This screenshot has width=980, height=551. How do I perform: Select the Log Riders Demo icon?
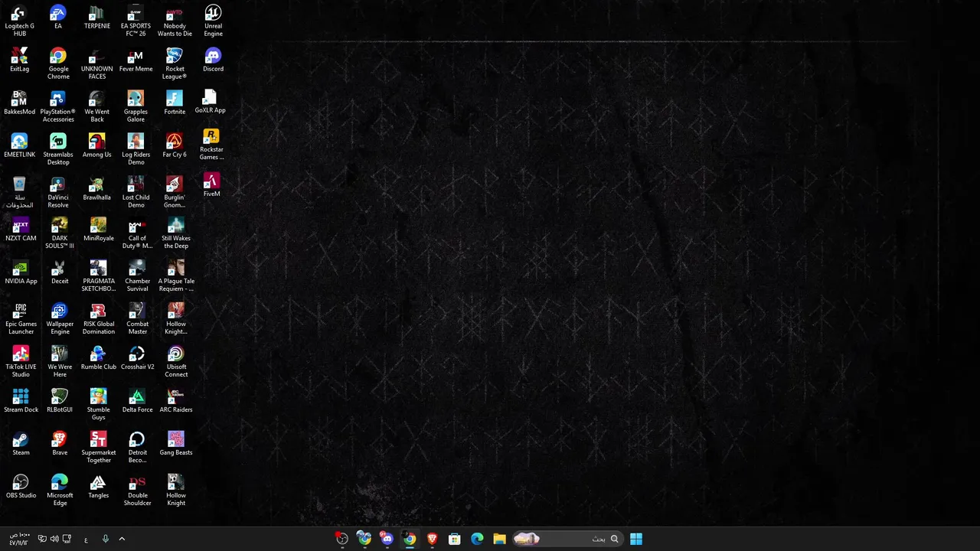coord(136,149)
